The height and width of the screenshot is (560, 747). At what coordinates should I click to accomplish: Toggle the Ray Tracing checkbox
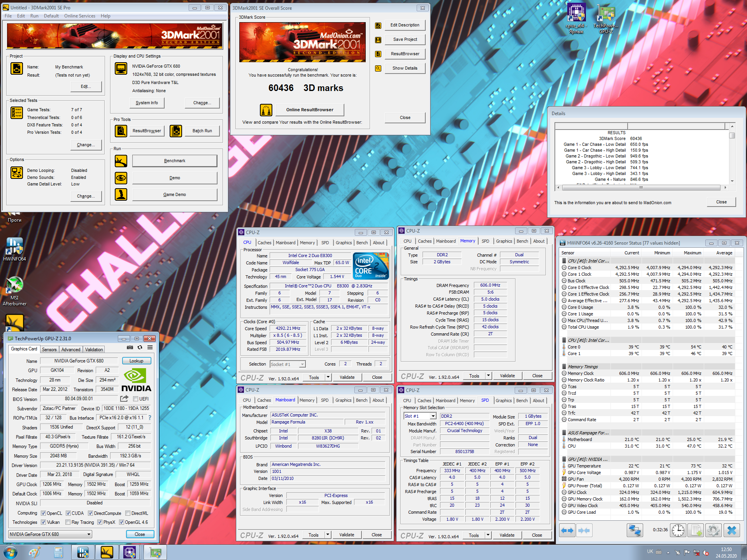pos(68,522)
